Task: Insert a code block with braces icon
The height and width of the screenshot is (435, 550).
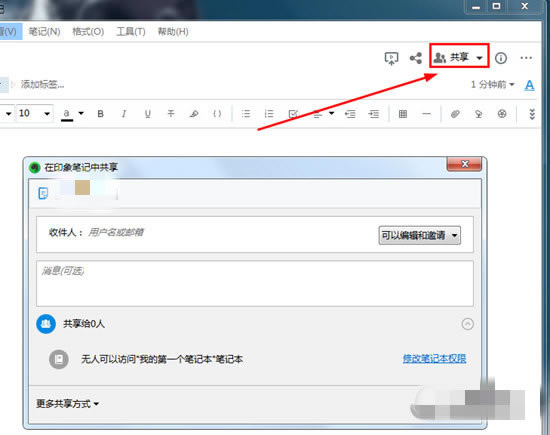Action: (x=217, y=114)
